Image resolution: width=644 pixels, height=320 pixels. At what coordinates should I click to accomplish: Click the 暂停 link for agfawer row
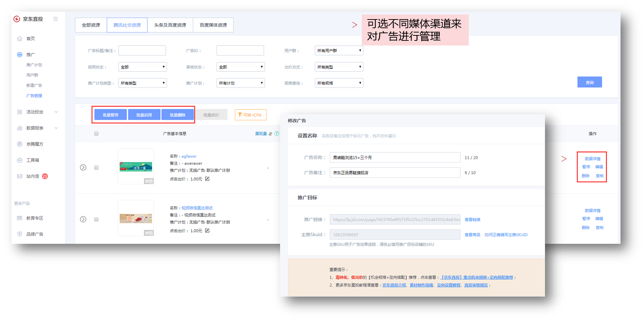tap(586, 167)
